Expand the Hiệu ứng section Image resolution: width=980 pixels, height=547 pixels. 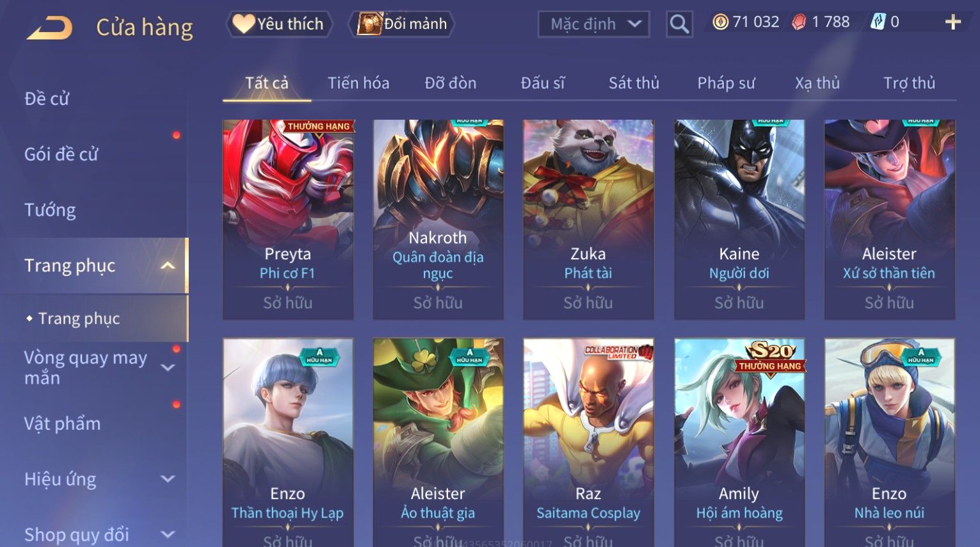(167, 479)
